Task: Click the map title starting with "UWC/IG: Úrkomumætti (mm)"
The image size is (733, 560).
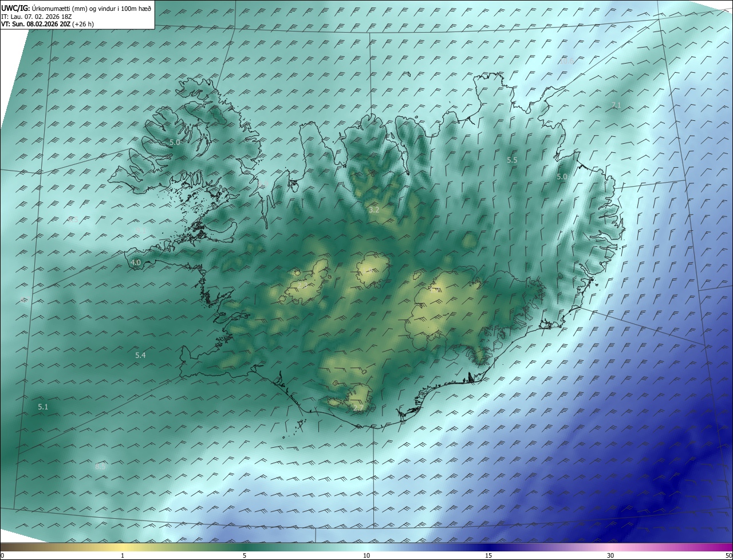Action: [x=76, y=8]
